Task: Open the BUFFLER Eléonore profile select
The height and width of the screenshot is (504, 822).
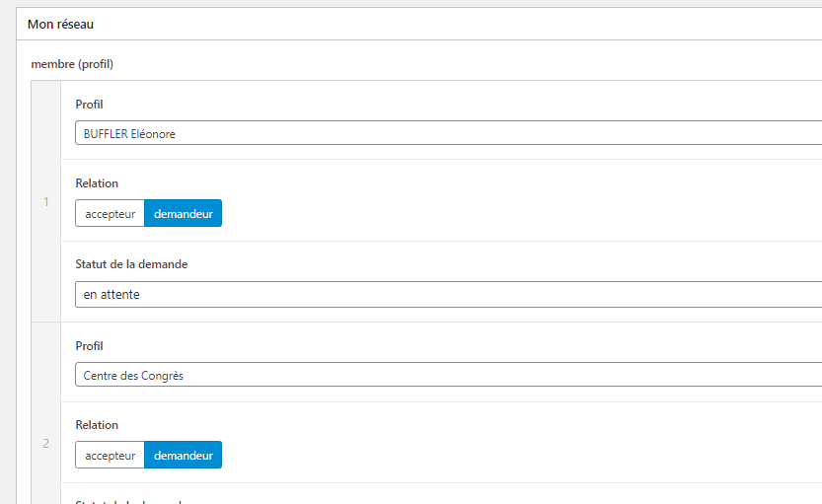Action: click(x=449, y=133)
